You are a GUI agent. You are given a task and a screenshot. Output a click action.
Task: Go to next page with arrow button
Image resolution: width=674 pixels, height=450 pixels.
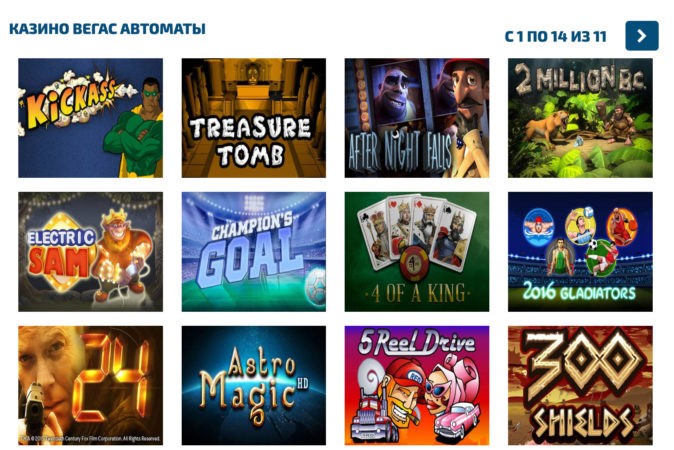pos(642,36)
